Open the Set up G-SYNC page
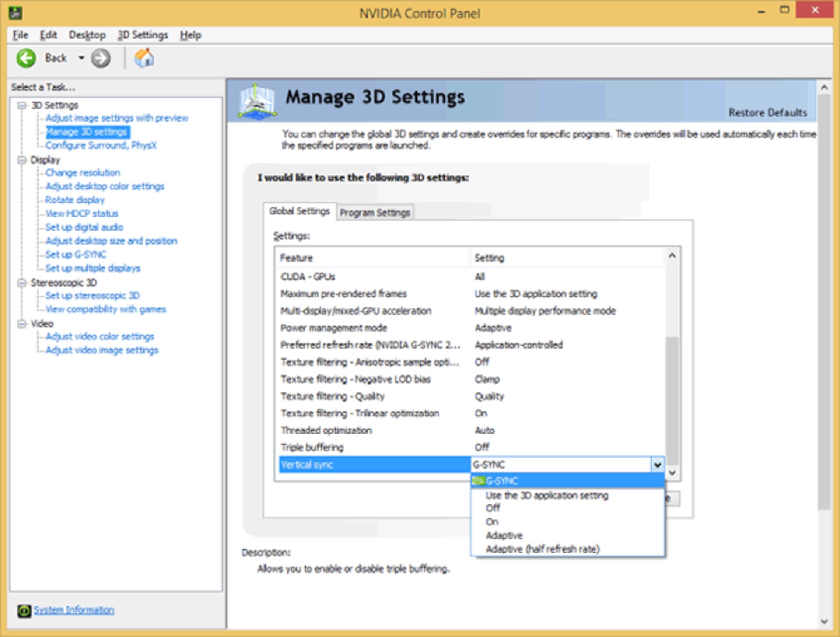This screenshot has height=637, width=840. [x=75, y=254]
